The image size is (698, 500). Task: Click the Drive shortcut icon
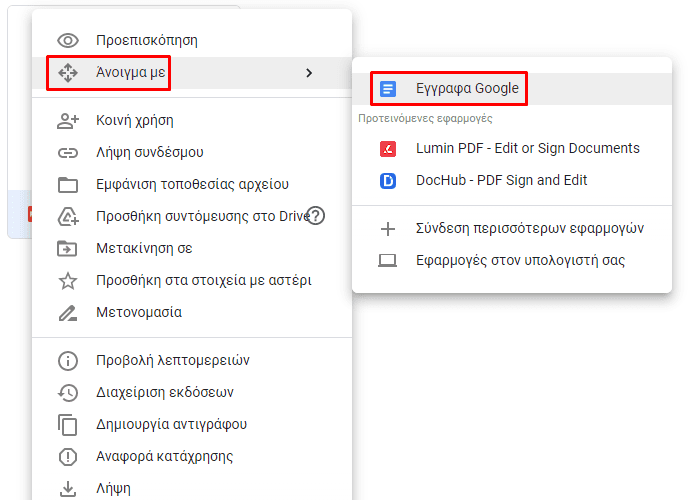[x=68, y=217]
